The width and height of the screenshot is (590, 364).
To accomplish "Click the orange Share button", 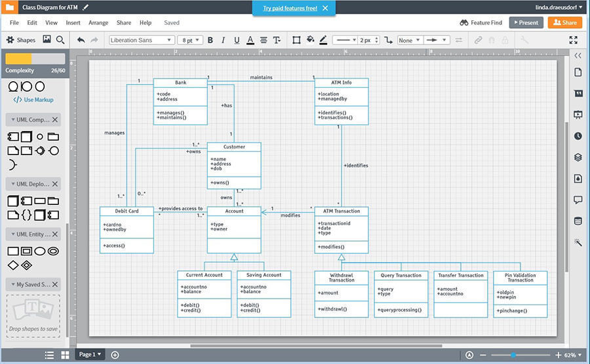I will [564, 22].
